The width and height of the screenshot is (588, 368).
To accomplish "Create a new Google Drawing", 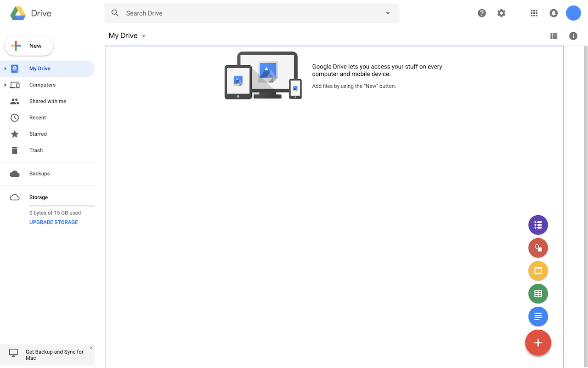I will pos(538,248).
